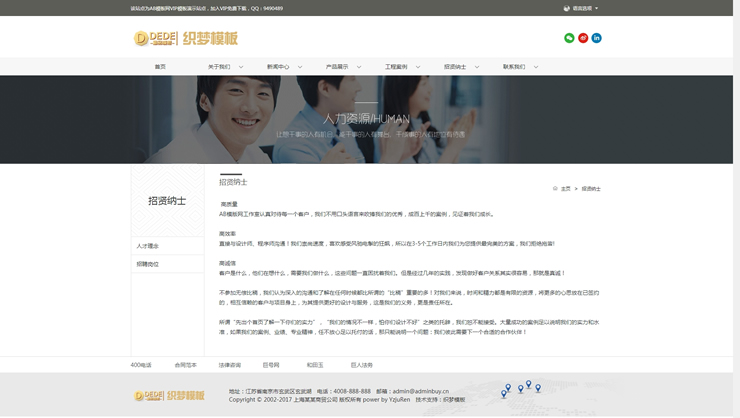This screenshot has width=740, height=418.
Task: Click the home icon in the breadcrumb
Action: (555, 188)
